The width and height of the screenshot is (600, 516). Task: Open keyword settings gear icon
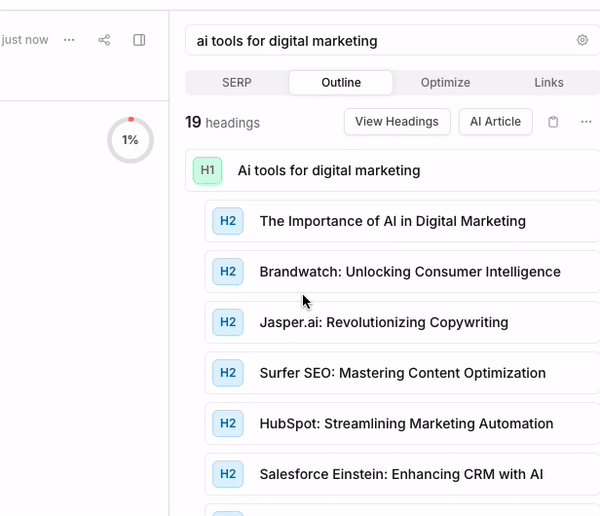[x=582, y=40]
